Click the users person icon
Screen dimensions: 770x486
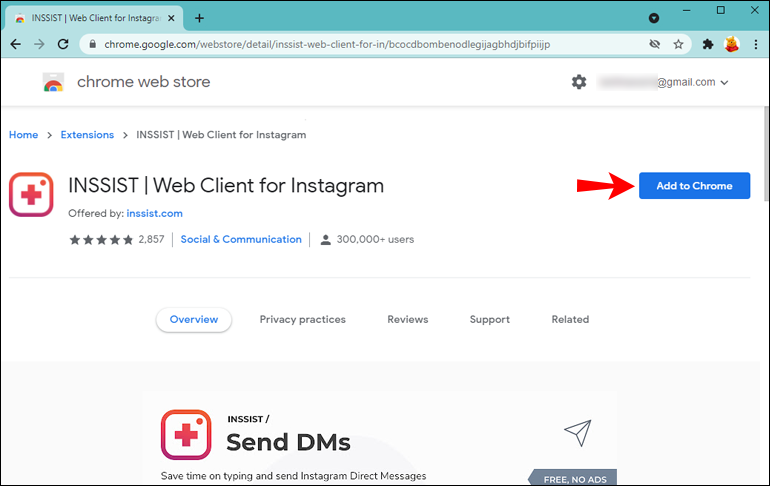[x=325, y=240]
